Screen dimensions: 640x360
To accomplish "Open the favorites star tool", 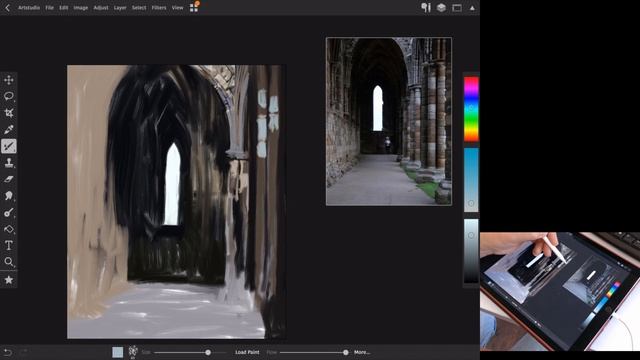I will (9, 280).
